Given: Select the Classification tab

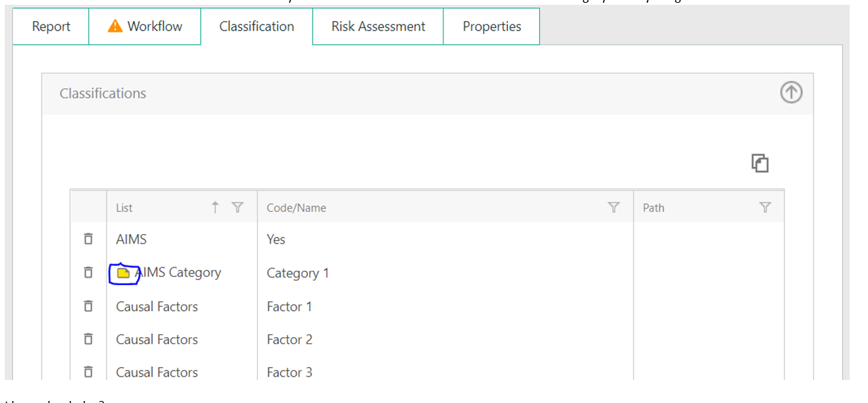Looking at the screenshot, I should 256,26.
